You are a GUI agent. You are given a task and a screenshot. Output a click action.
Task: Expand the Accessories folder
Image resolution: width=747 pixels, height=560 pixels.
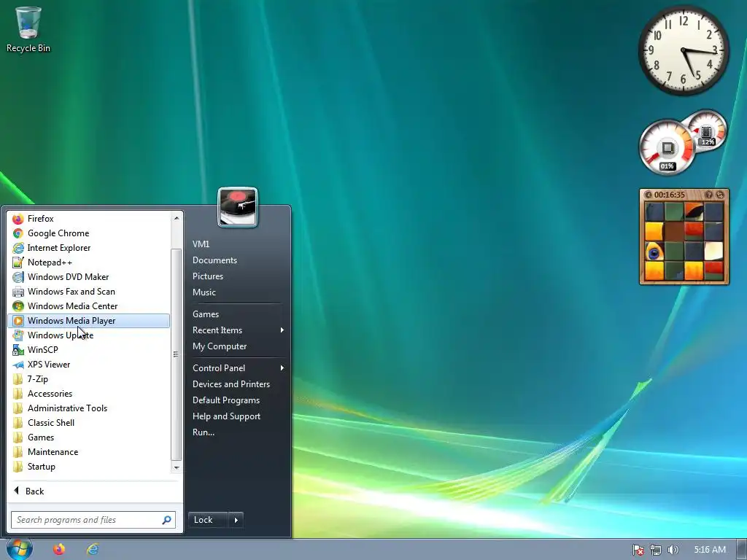(88, 394)
